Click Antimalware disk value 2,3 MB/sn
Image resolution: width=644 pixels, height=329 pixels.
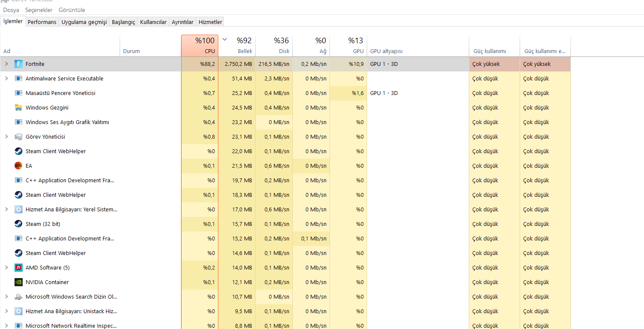[277, 79]
